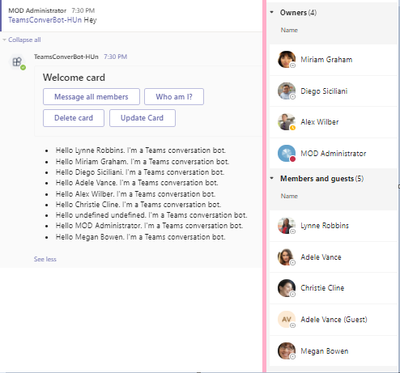The width and height of the screenshot is (400, 373).
Task: Select the Adele Vance (Guest) name
Action: click(334, 319)
